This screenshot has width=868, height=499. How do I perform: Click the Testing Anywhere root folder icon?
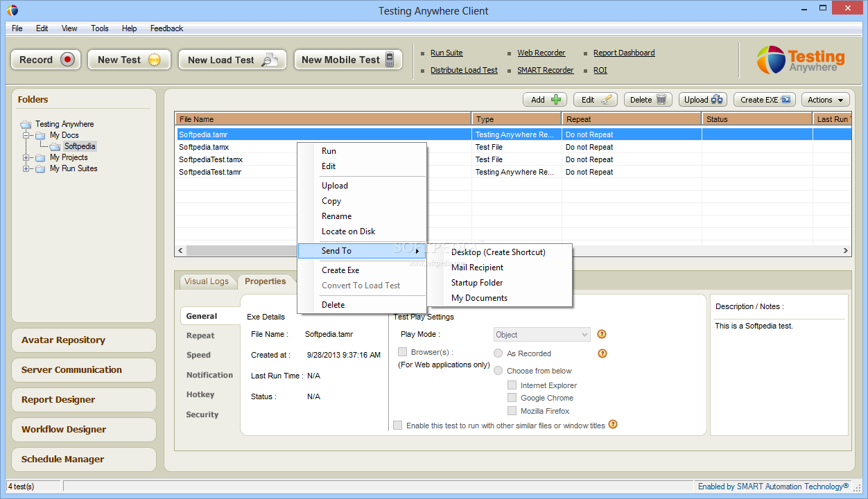26,124
